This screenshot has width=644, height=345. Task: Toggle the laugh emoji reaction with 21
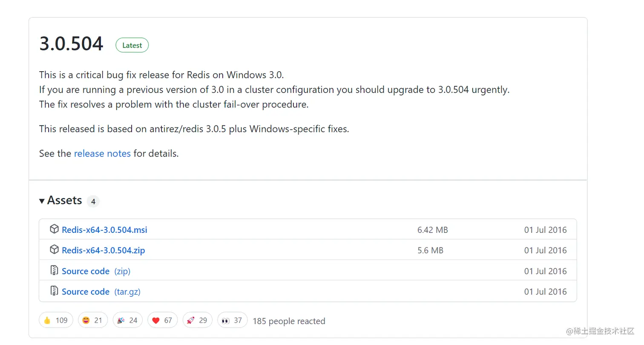[x=92, y=320]
